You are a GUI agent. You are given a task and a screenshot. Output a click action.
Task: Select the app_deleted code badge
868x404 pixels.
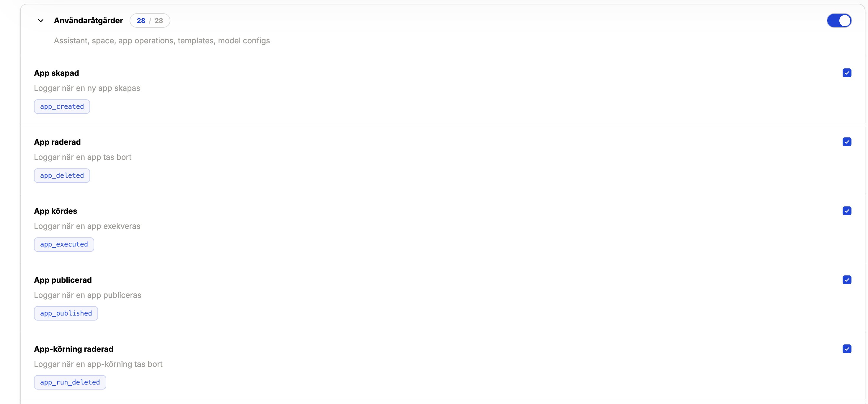pos(62,176)
